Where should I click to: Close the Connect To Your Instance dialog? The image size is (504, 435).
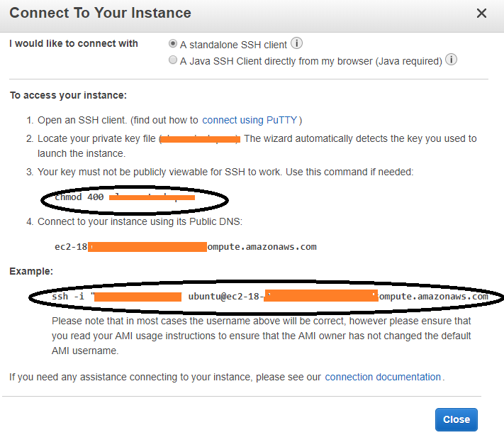coord(481,13)
